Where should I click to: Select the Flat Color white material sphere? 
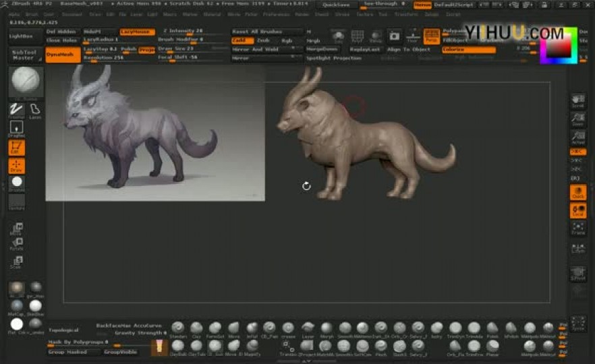point(16,325)
